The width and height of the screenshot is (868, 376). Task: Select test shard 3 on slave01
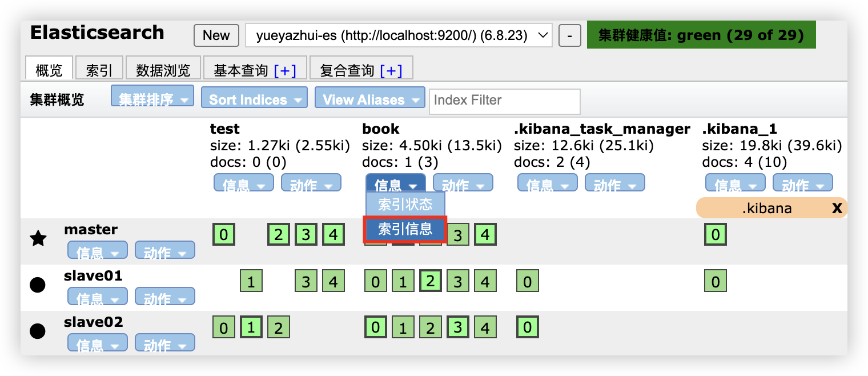click(306, 281)
